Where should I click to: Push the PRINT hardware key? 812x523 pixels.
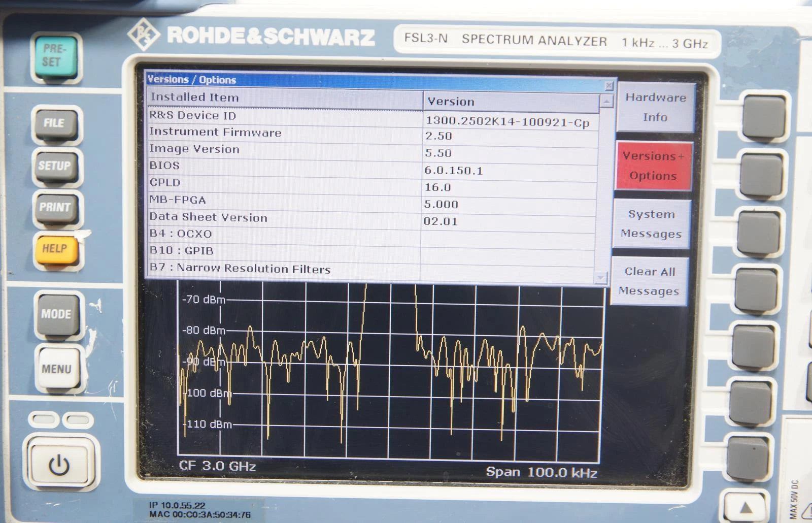point(56,208)
